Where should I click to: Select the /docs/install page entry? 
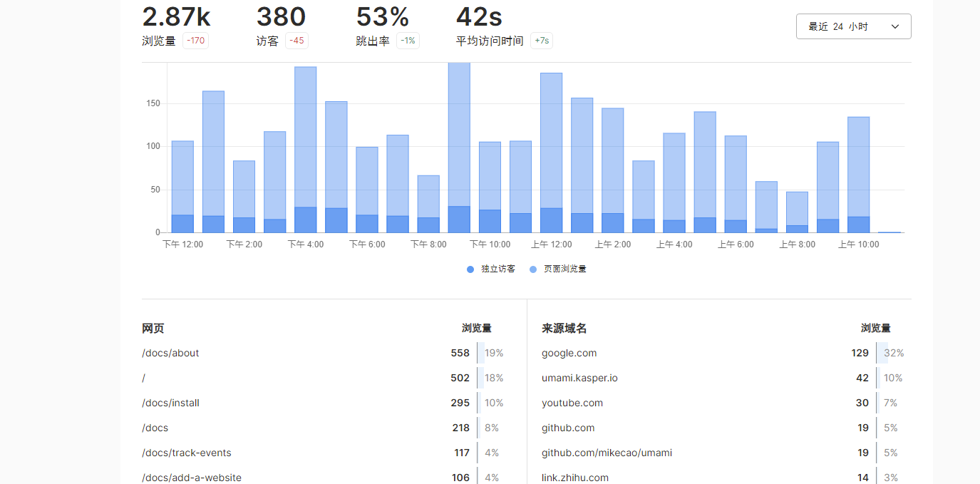pyautogui.click(x=171, y=403)
